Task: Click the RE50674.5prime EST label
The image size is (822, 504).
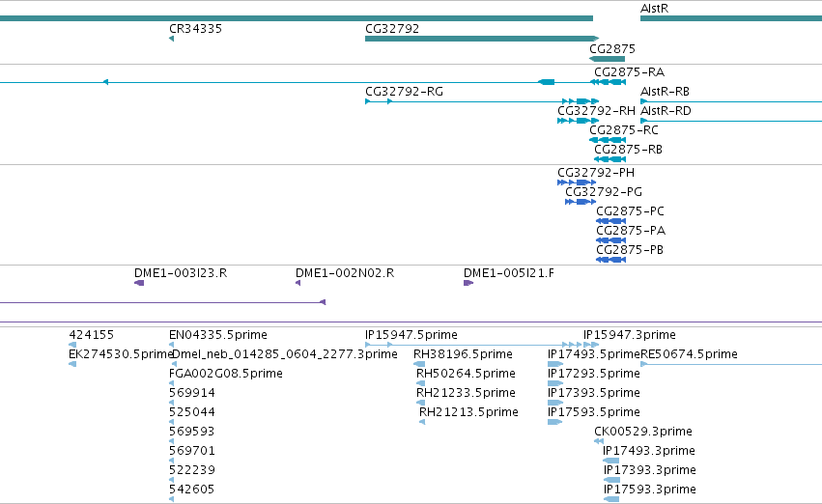Action: coord(689,354)
